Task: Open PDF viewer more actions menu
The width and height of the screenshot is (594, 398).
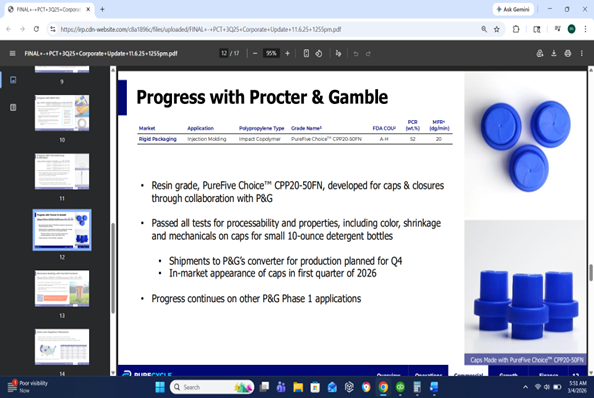Action: (x=581, y=53)
